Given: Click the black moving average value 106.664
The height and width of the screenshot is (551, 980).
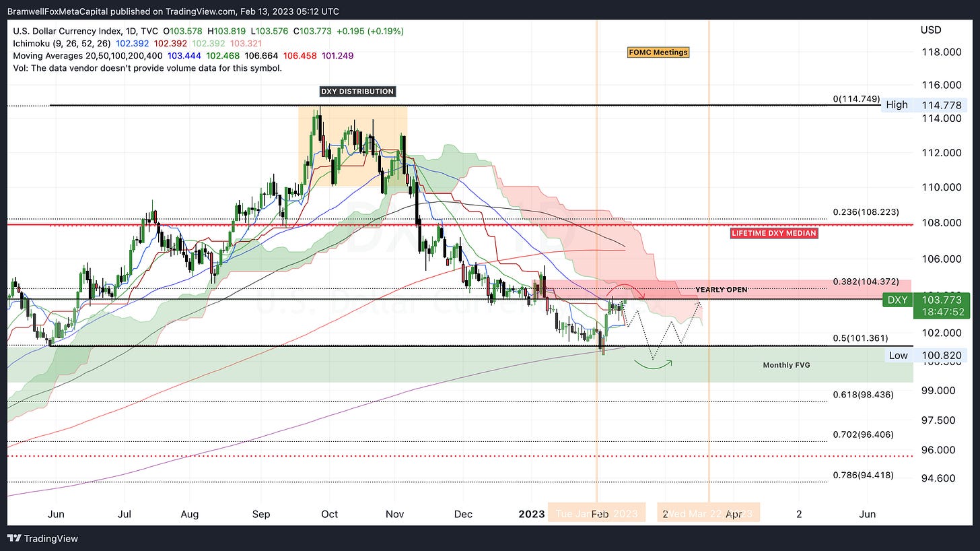Looking at the screenshot, I should [x=262, y=55].
